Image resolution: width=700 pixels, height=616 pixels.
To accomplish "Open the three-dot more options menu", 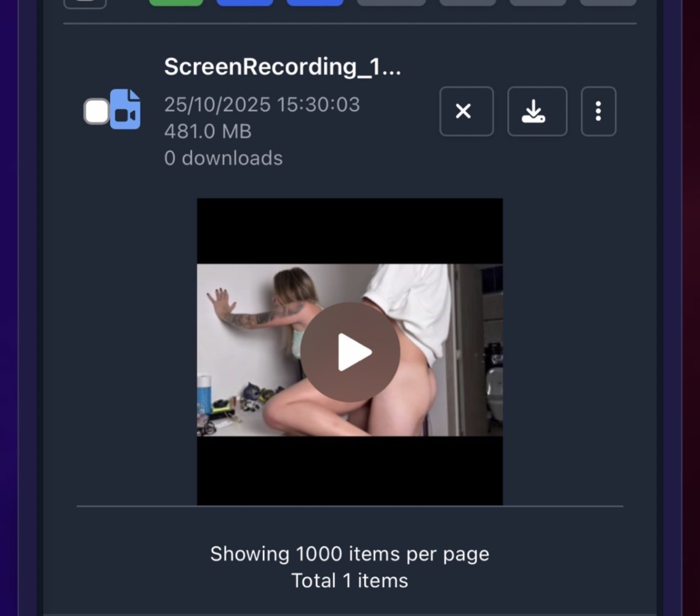I will (598, 111).
